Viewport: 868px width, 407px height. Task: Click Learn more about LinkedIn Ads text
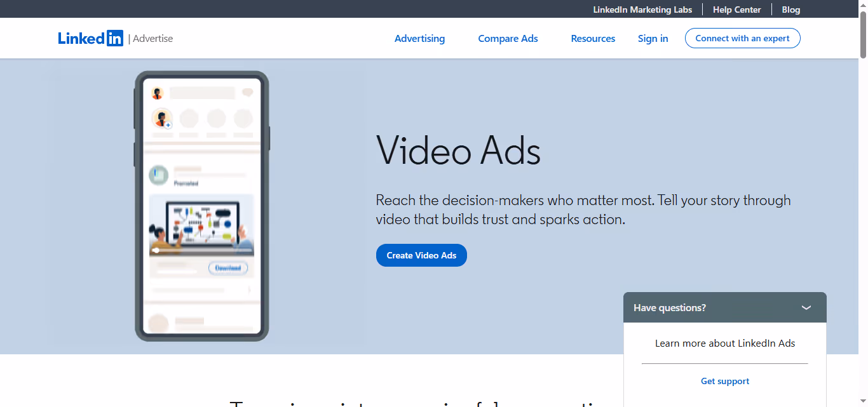(725, 343)
